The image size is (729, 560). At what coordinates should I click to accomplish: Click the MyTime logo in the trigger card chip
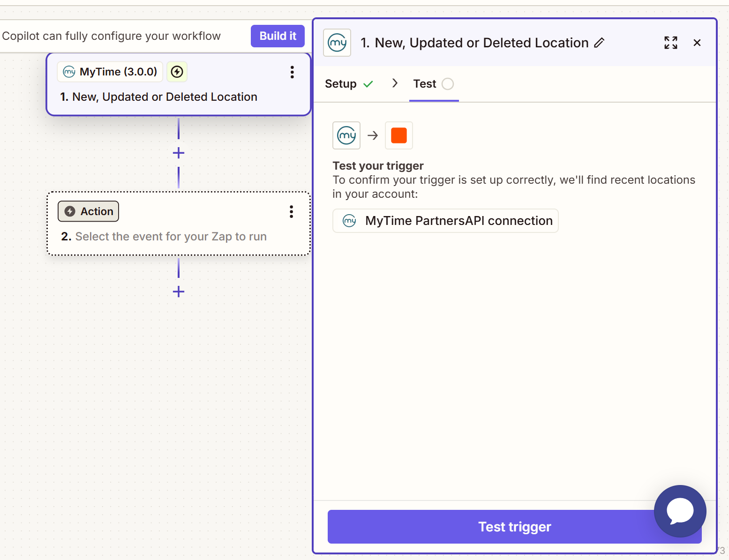[x=69, y=72]
